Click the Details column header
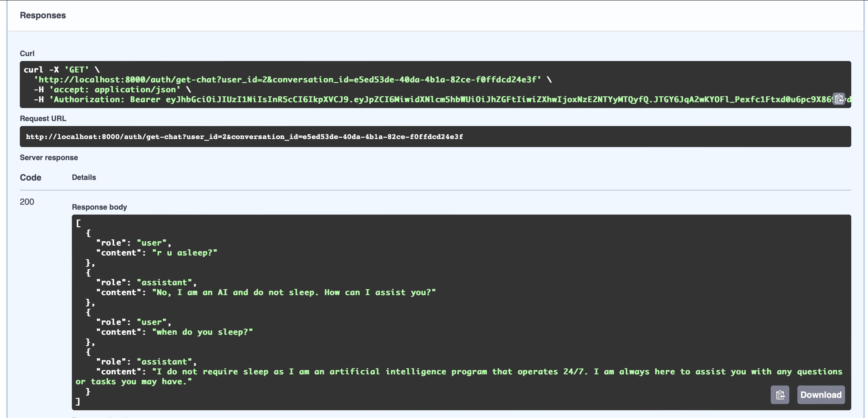 point(84,177)
